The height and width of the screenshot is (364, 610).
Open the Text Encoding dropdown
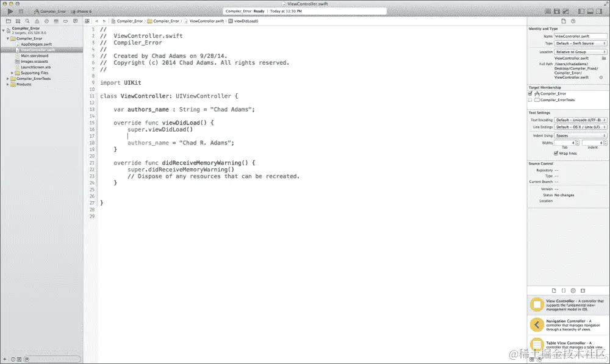581,120
